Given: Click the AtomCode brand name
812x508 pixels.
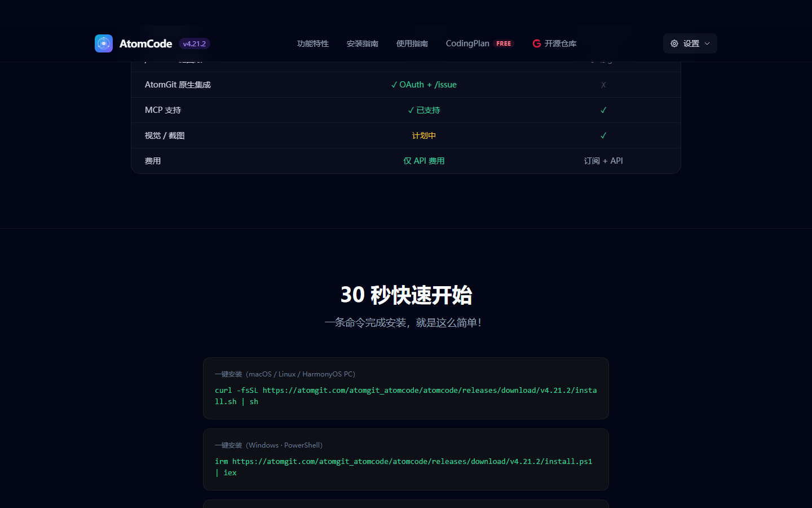Looking at the screenshot, I should 145,43.
